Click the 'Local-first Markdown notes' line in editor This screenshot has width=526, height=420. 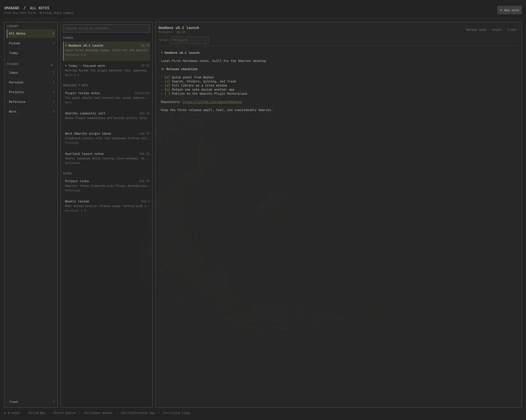[214, 61]
